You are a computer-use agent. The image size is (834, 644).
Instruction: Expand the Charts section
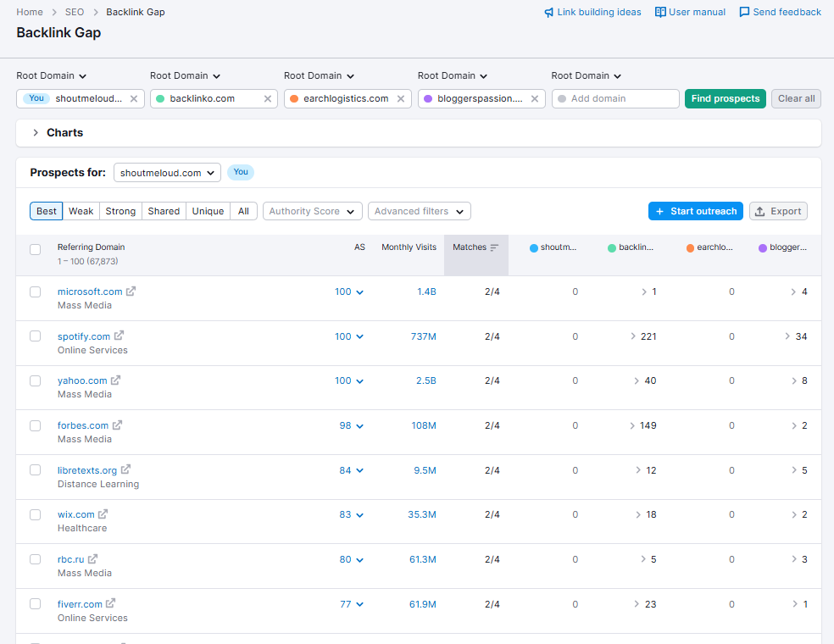click(x=35, y=132)
